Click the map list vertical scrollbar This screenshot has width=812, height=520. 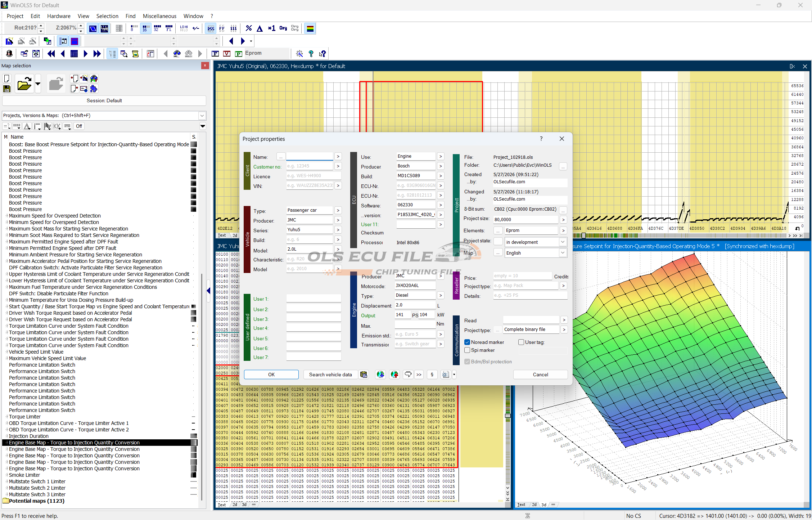pyautogui.click(x=201, y=387)
